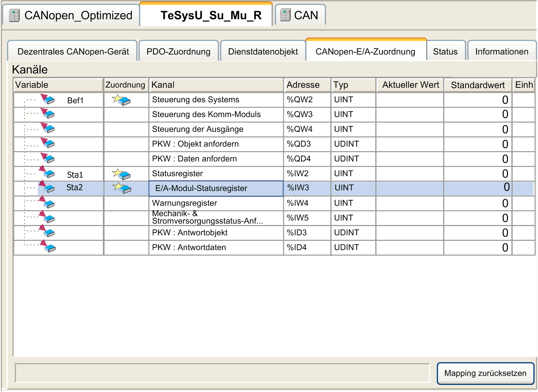Image resolution: width=538 pixels, height=392 pixels.
Task: Click the %QW2 address cell
Action: point(307,100)
